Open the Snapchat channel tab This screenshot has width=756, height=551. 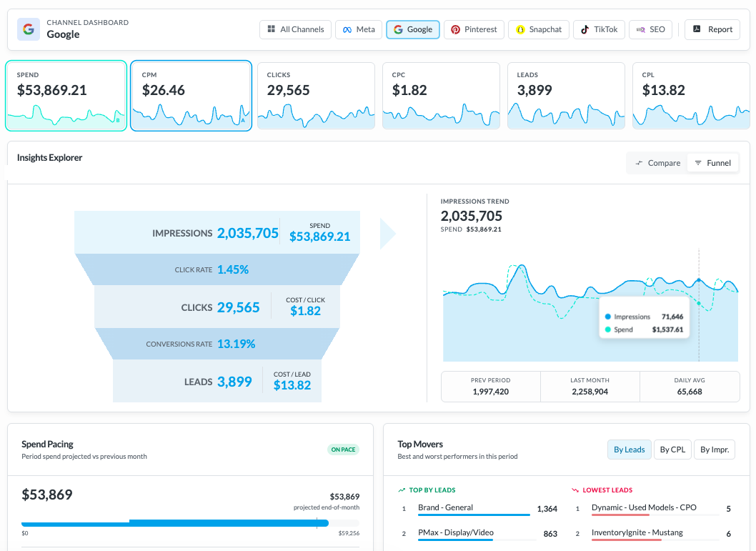(x=539, y=29)
